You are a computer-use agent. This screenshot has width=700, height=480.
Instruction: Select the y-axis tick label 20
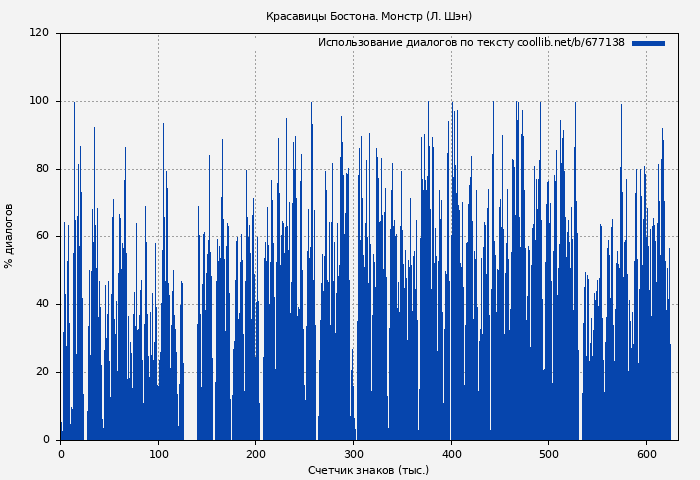(x=42, y=372)
